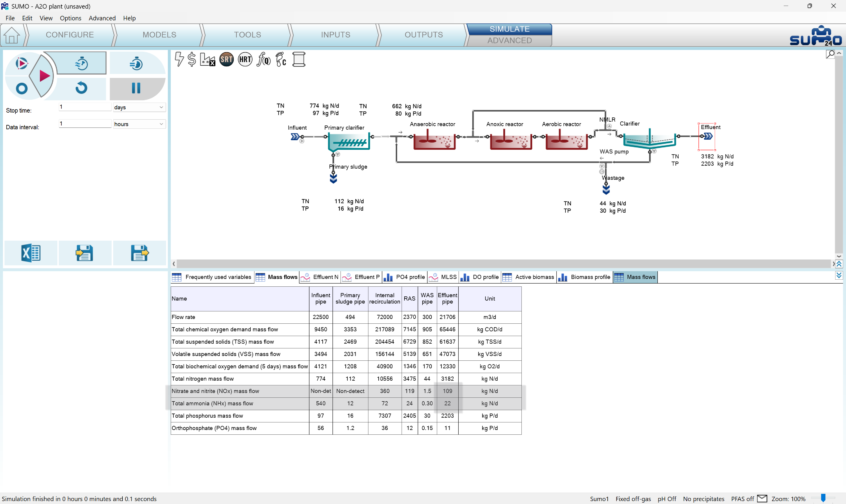Click the SRT calculator icon
846x504 pixels.
[x=227, y=60]
